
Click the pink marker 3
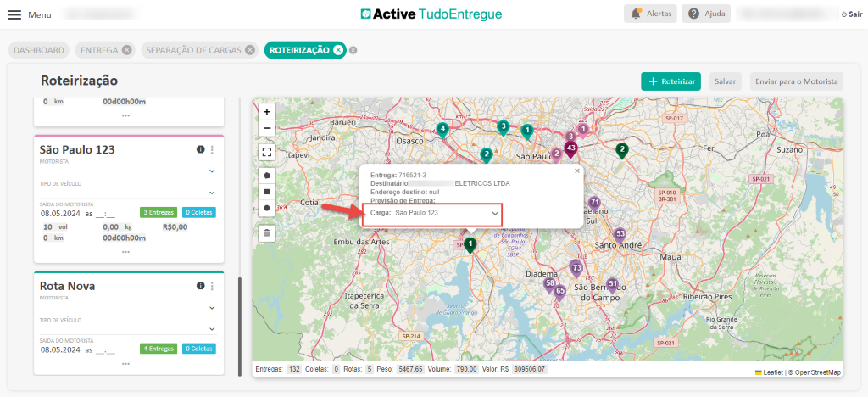tap(570, 137)
